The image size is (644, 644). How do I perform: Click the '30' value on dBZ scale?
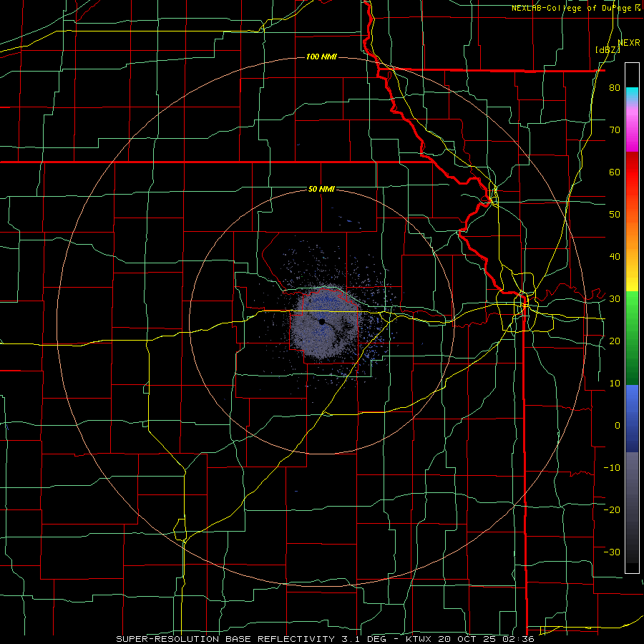coord(615,299)
